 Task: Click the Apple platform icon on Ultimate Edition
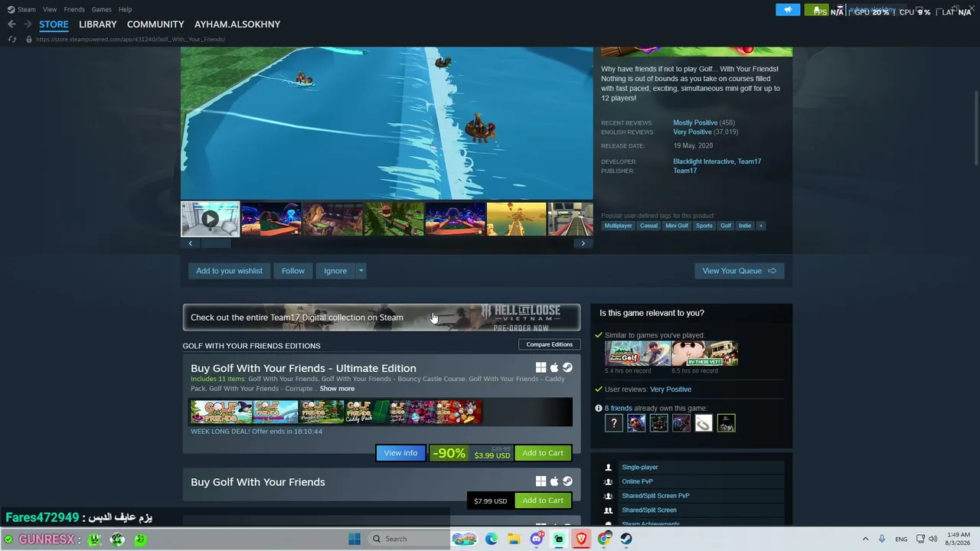[x=554, y=367]
